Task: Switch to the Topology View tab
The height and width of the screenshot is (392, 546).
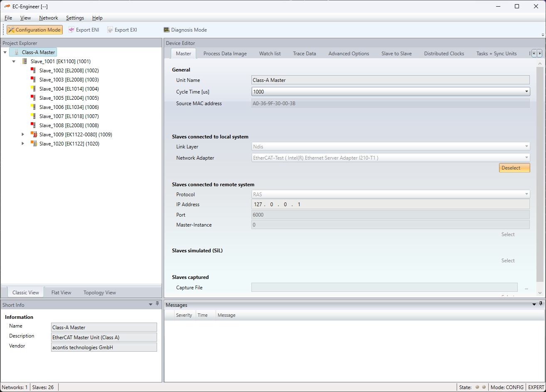Action: pos(100,293)
